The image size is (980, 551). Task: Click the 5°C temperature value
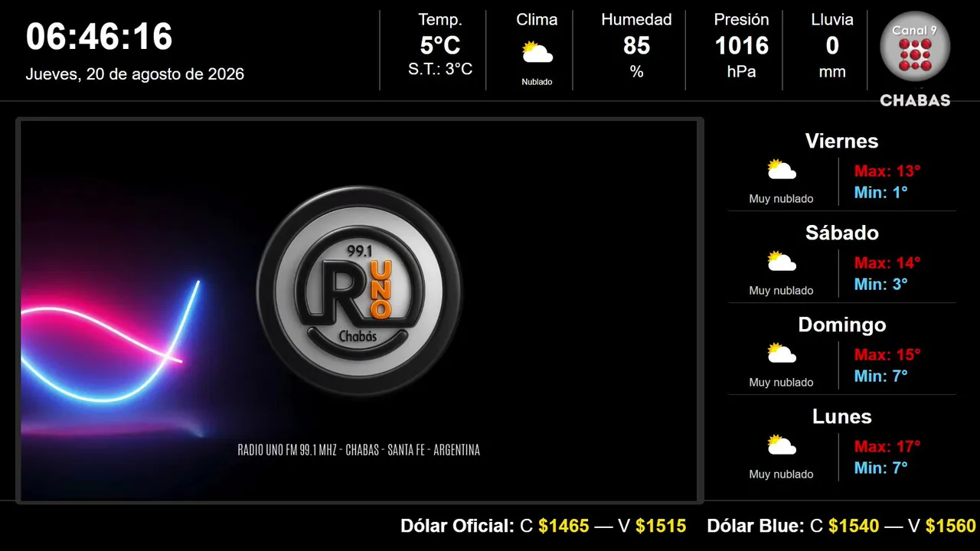pos(440,46)
